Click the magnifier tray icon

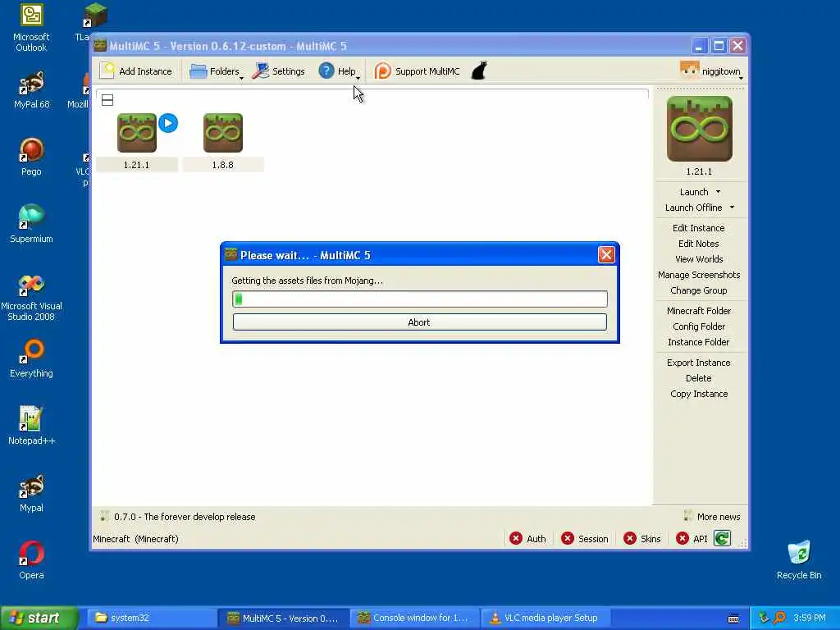(x=779, y=618)
